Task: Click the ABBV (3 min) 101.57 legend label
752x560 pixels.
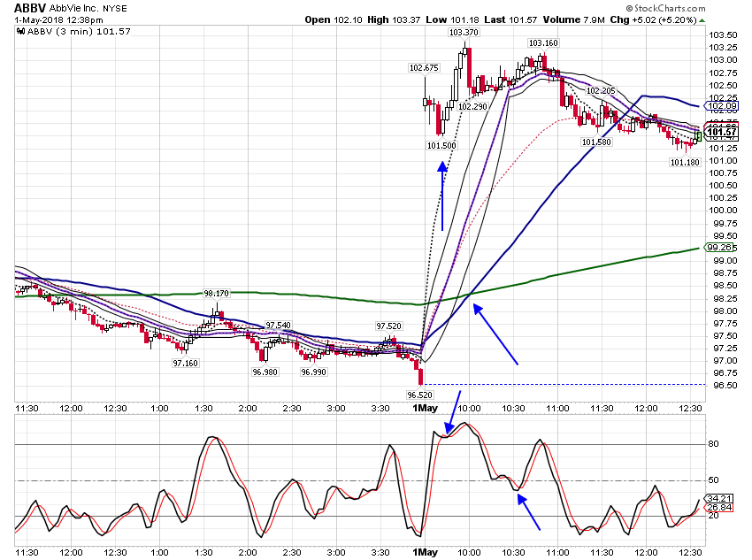Action: (x=79, y=32)
